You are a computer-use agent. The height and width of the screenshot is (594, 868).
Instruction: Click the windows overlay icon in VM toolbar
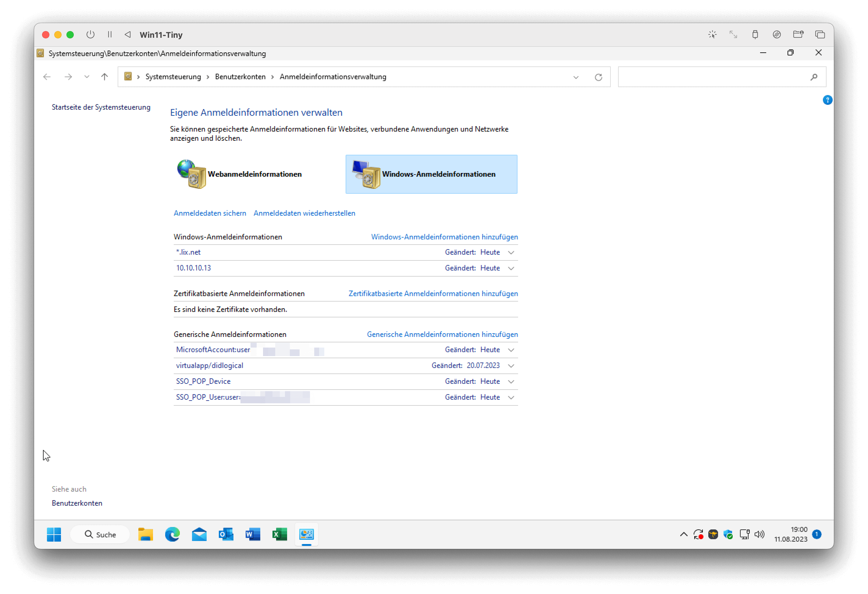820,35
